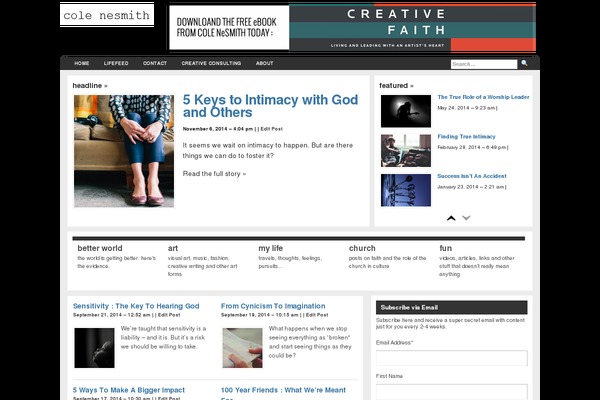
Task: Select CREATIVE CONSULTING in the nav bar
Action: [211, 63]
